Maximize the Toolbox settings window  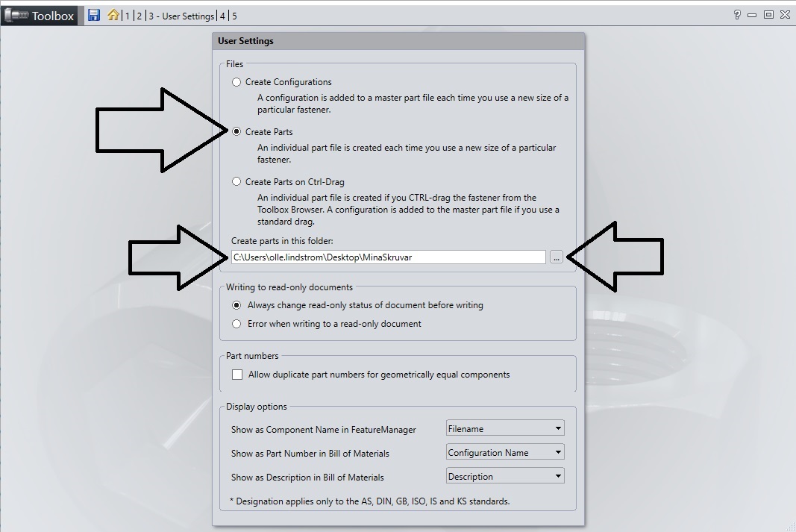768,15
